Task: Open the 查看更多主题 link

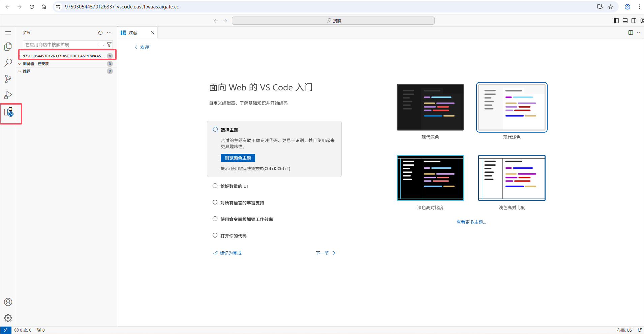Action: (x=471, y=222)
